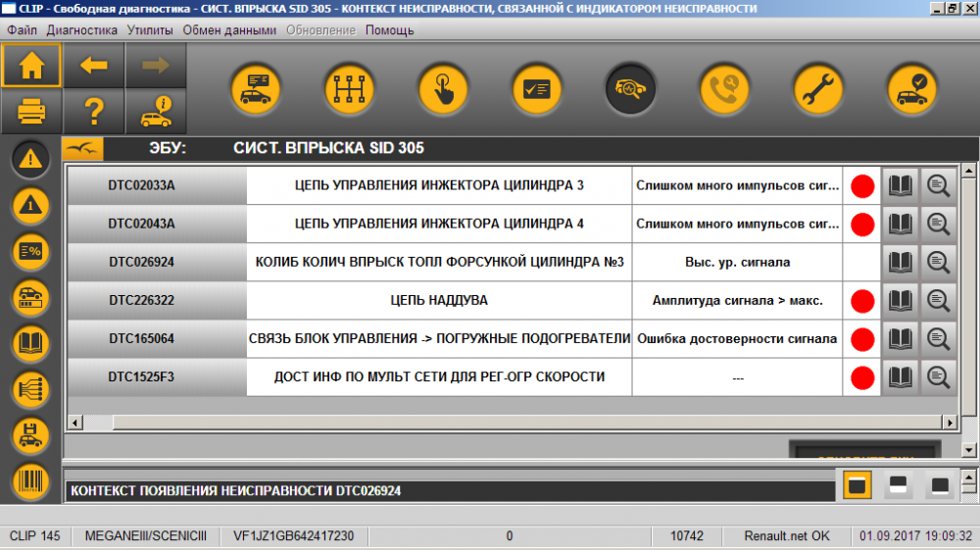Open the phone support icon
Screen dimensions: 980x550
coord(724,89)
